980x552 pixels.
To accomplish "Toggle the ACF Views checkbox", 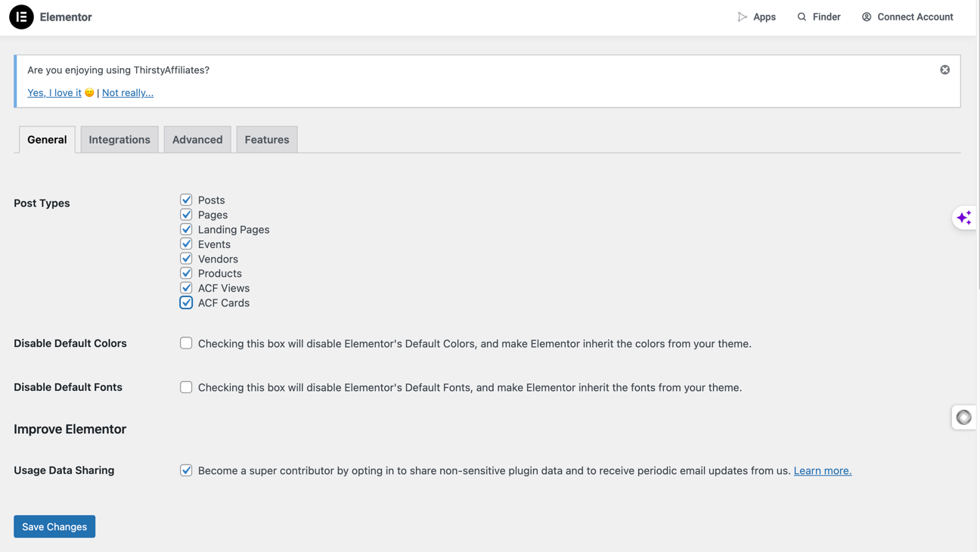I will (186, 288).
